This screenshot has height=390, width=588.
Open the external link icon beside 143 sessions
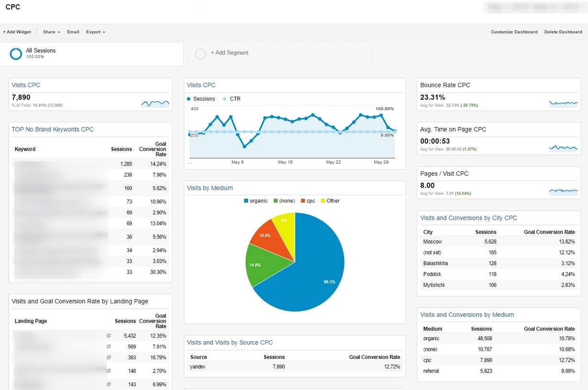point(109,384)
